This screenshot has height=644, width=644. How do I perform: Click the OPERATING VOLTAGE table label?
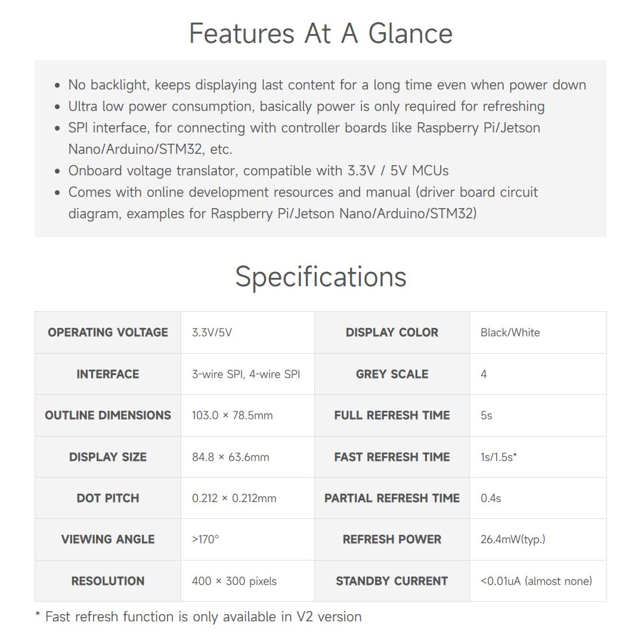[x=108, y=333]
